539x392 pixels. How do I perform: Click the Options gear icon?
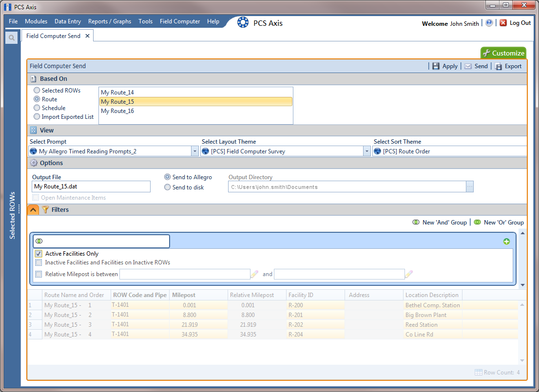[x=34, y=163]
